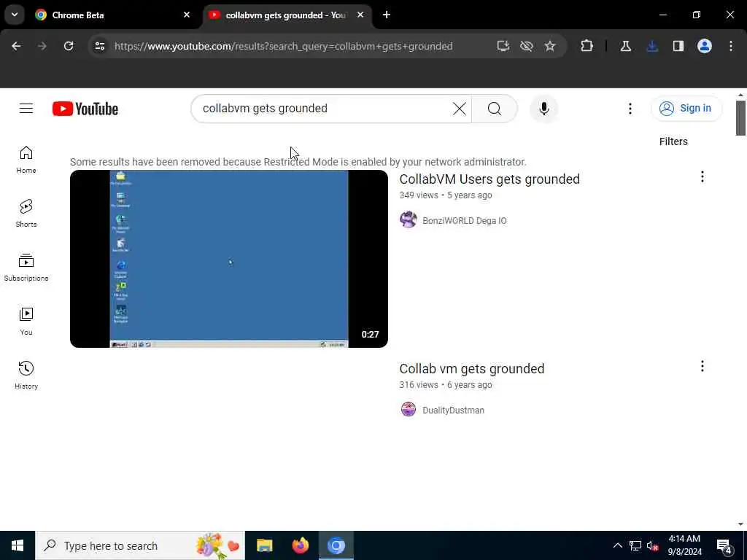Click the Windows taskbar search box
This screenshot has width=747, height=560.
[x=140, y=545]
